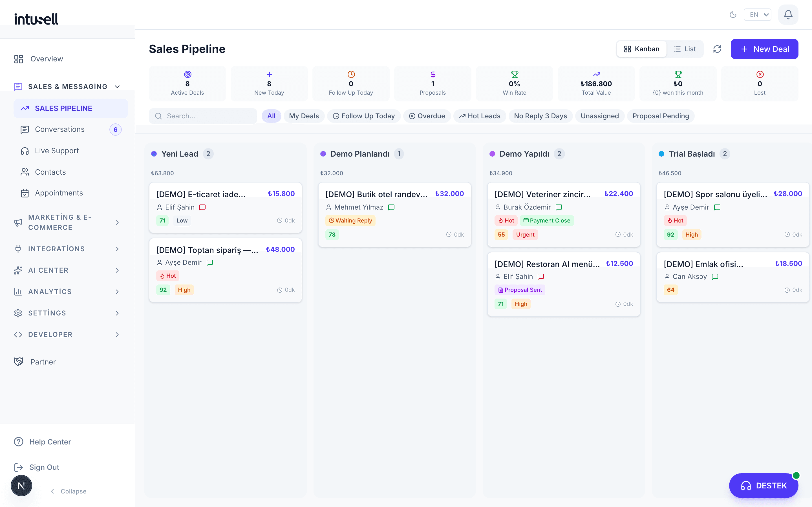Enable the Hot Leads filter
The height and width of the screenshot is (507, 812).
tap(480, 116)
